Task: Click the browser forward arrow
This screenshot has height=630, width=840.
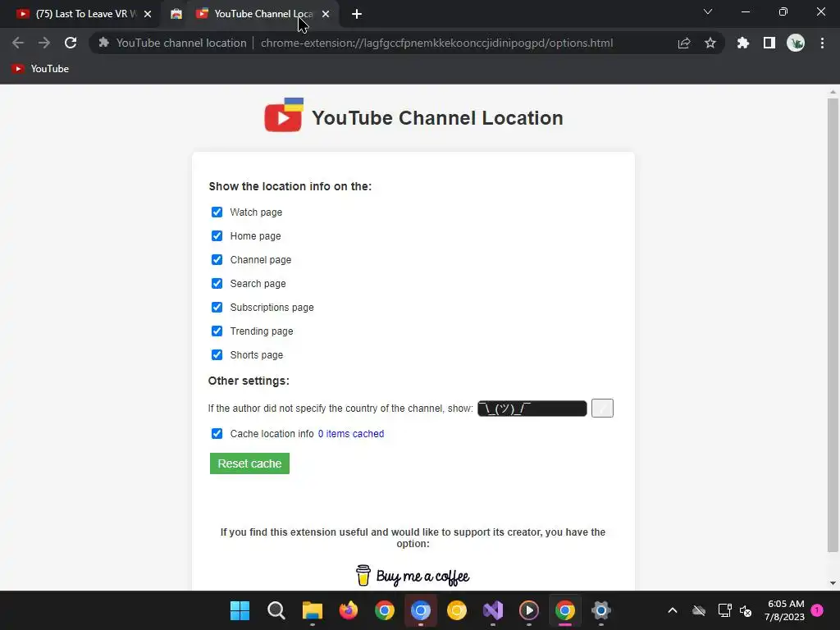Action: coord(44,43)
